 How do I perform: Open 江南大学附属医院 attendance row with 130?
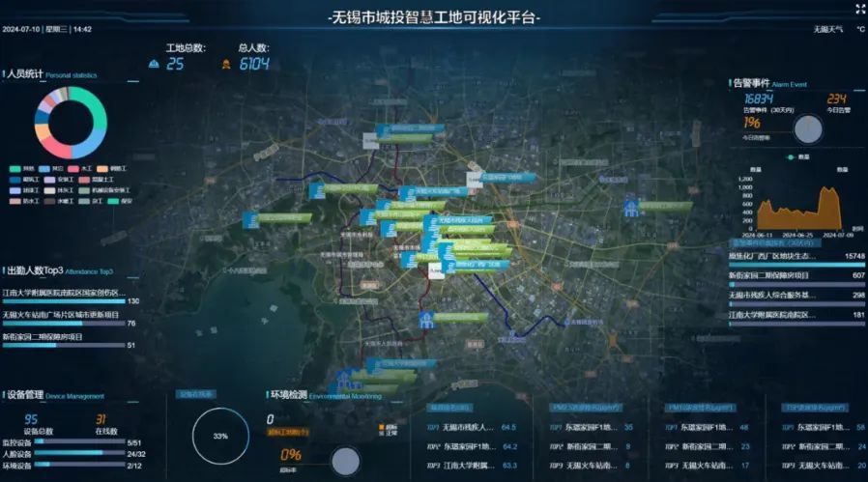pos(71,297)
